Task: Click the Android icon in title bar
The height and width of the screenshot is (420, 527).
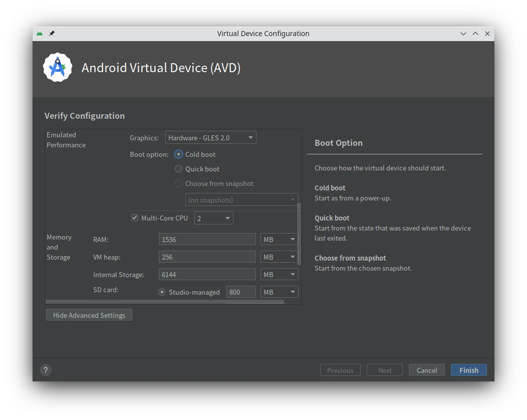Action: point(40,34)
